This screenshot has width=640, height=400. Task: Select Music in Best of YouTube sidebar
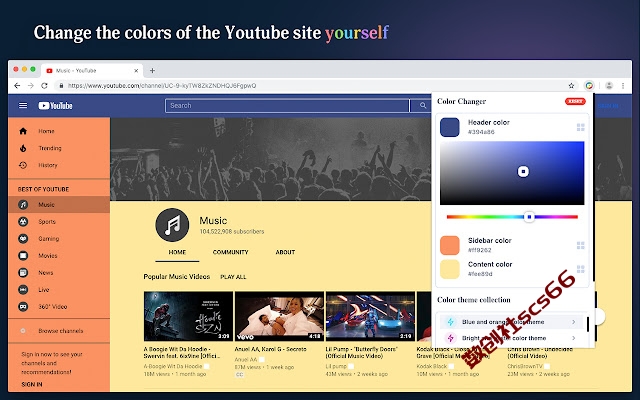click(59, 205)
